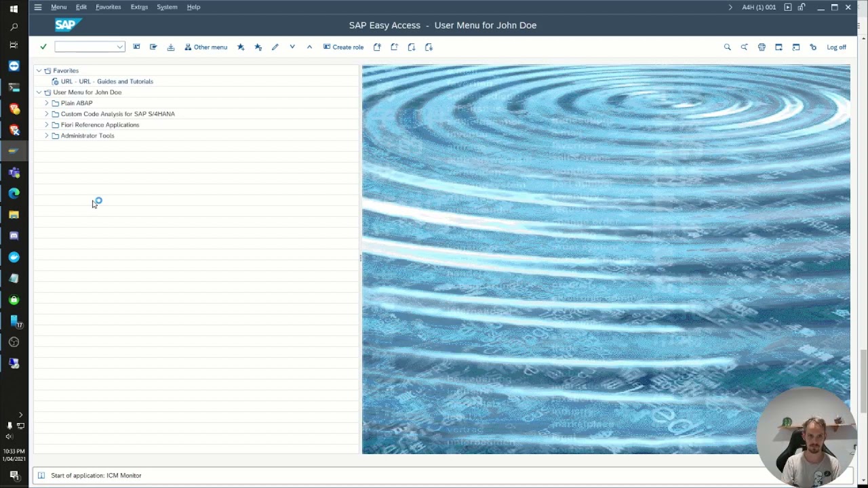Open the transaction command field dropdown

click(x=120, y=47)
